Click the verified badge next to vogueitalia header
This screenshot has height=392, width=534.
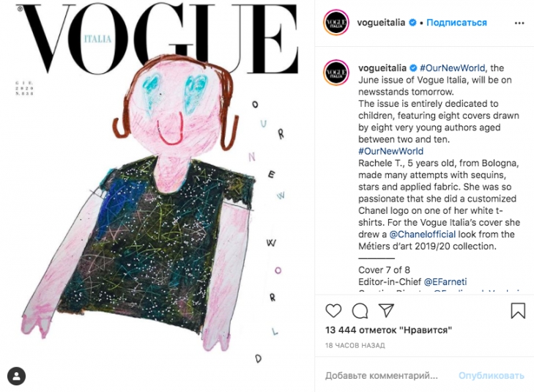tap(412, 23)
